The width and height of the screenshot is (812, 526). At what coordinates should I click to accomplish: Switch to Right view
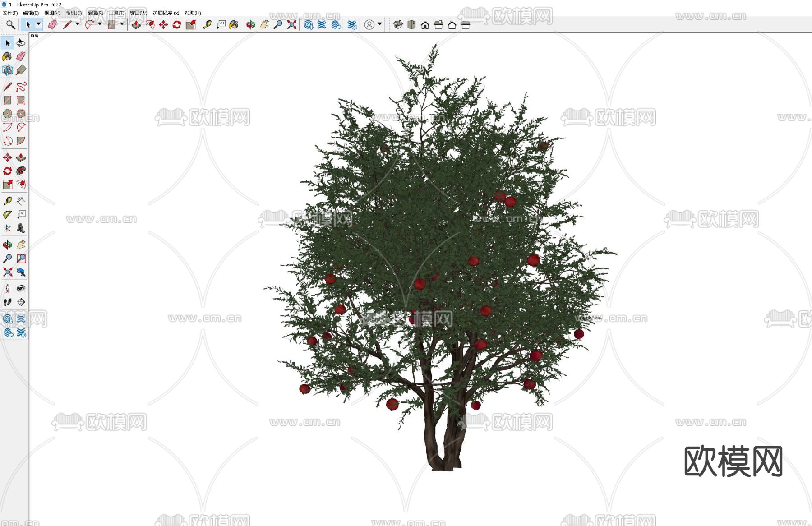click(x=438, y=25)
